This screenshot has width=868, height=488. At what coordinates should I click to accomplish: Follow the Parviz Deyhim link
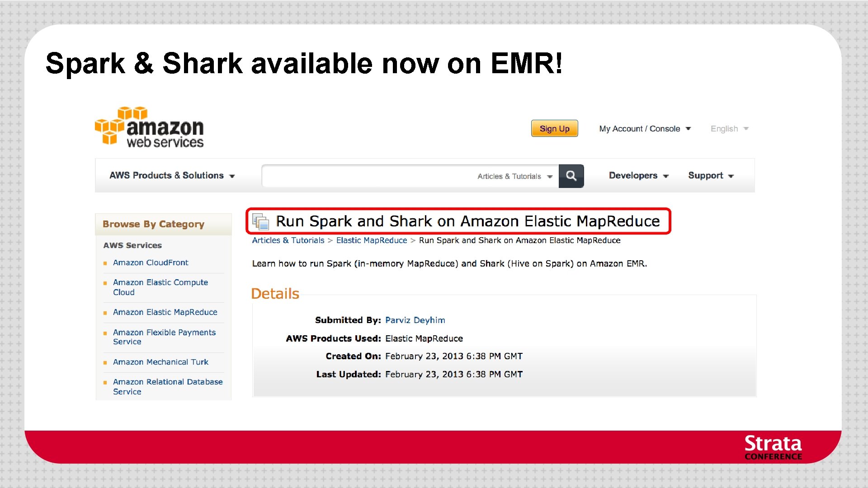click(x=415, y=320)
